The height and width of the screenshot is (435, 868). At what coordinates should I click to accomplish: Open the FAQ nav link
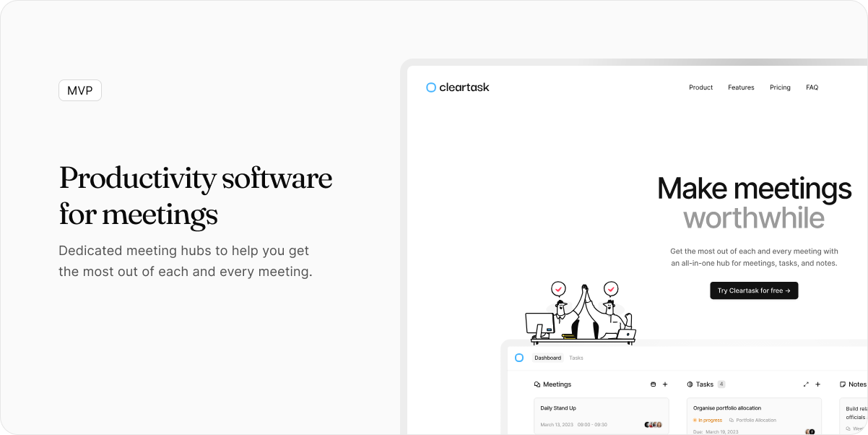coord(812,87)
